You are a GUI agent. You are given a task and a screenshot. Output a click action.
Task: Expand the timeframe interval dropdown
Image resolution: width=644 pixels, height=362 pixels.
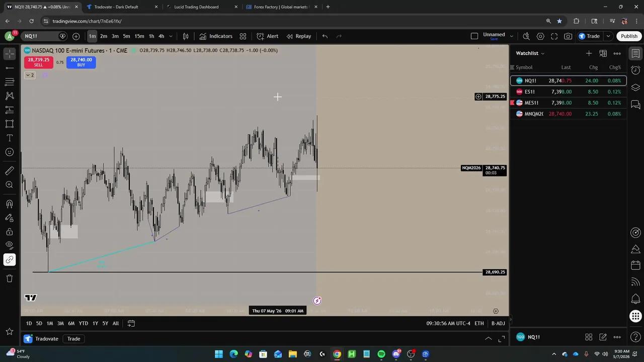coord(171,36)
